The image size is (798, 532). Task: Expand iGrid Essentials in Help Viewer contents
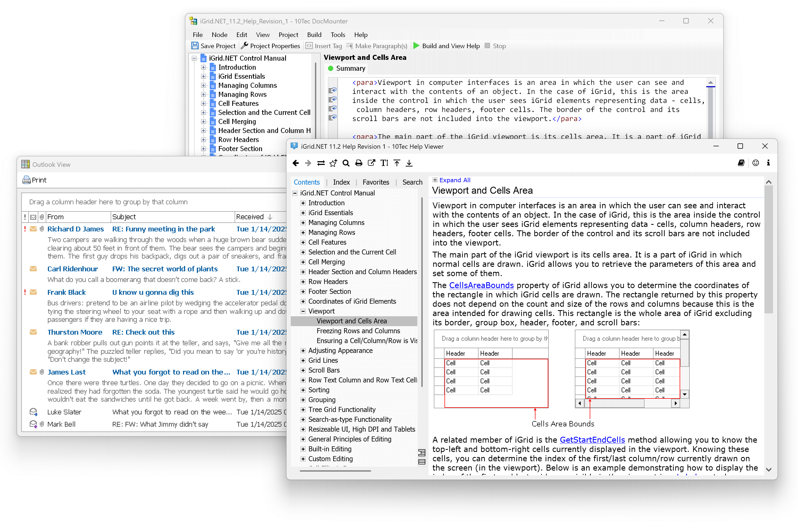click(x=303, y=213)
